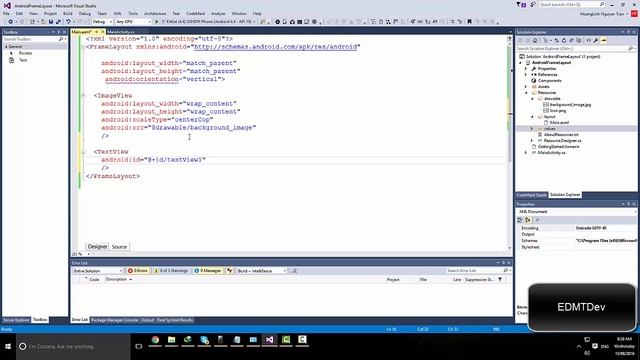Click the Home icon in Solution Explorer toolbar

click(535, 40)
